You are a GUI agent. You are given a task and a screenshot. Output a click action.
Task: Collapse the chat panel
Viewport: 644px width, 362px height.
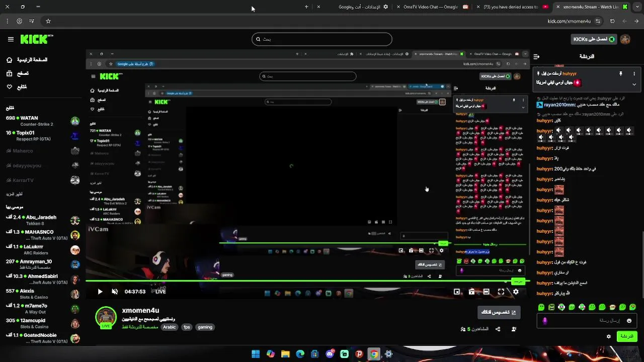point(536,57)
